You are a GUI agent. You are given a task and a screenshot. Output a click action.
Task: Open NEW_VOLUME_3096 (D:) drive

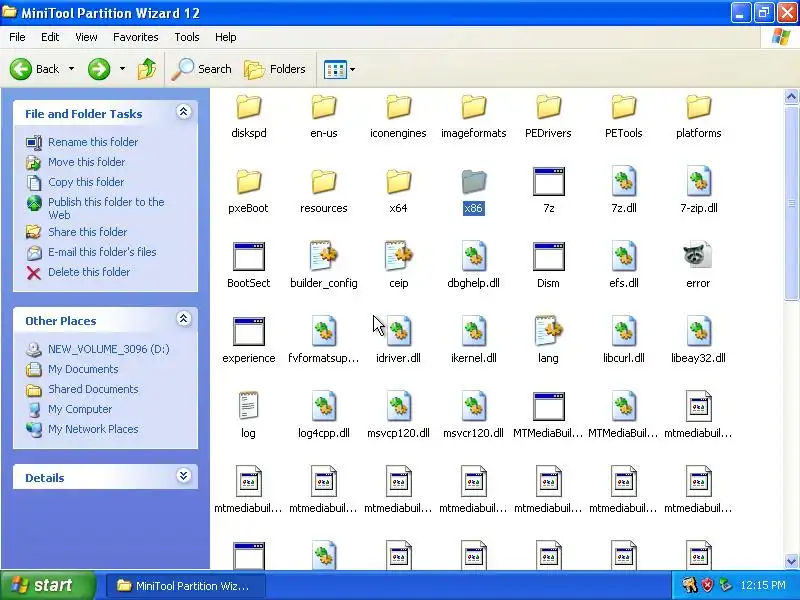coord(109,349)
